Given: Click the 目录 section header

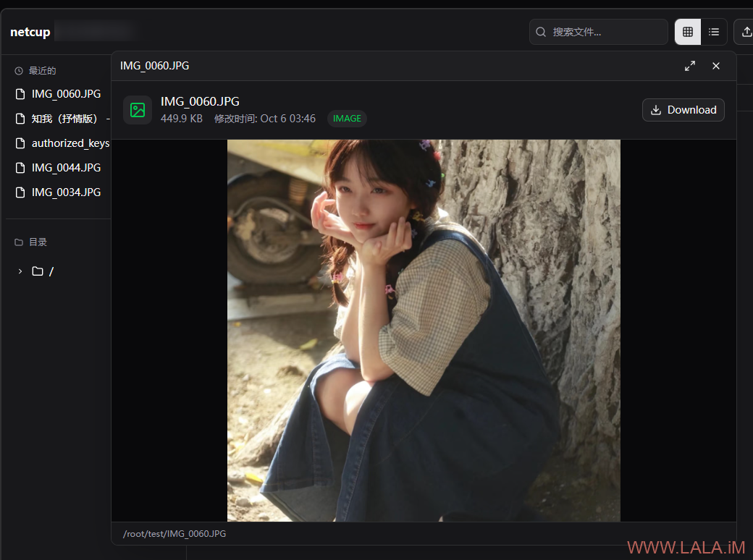Looking at the screenshot, I should coord(38,242).
